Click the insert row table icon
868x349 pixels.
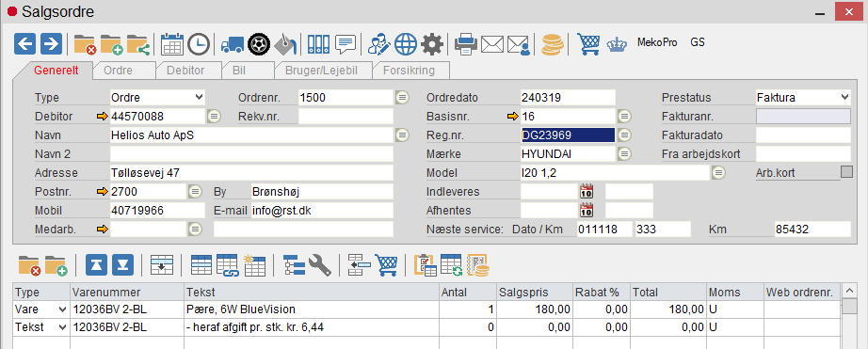162,265
